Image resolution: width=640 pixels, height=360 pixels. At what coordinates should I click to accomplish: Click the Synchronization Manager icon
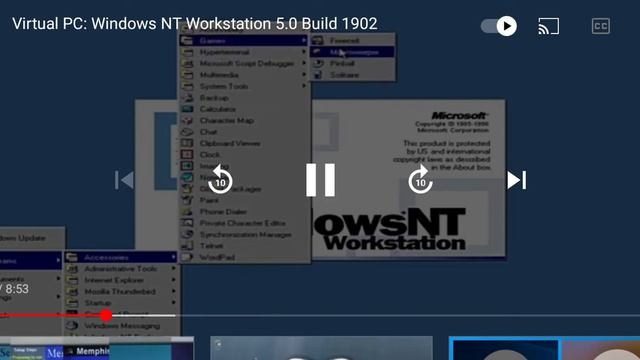click(x=187, y=234)
